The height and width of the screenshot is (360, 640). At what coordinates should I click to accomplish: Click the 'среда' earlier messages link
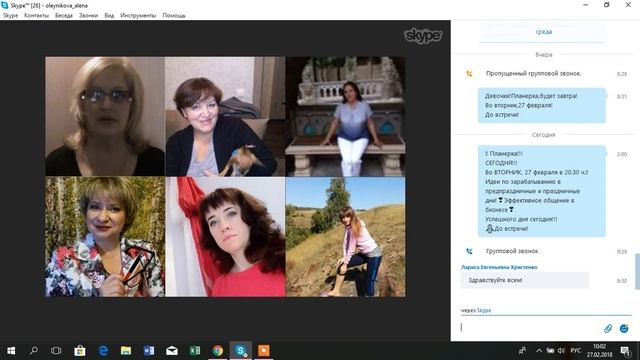coord(544,32)
